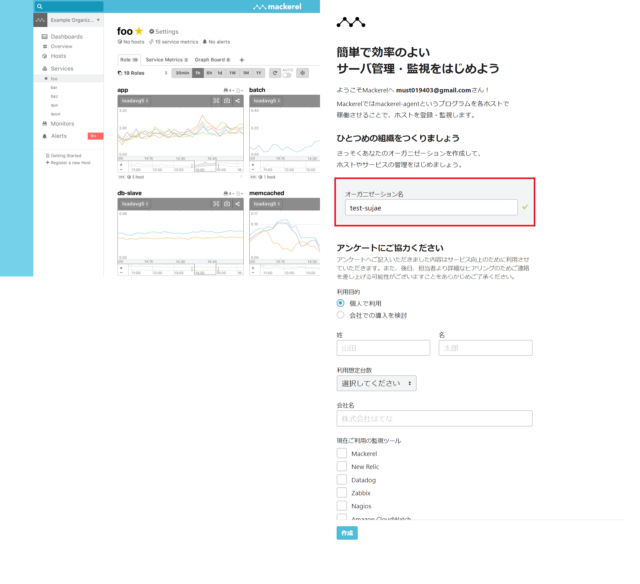
Task: Focus the 姓 last name field
Action: (x=383, y=348)
